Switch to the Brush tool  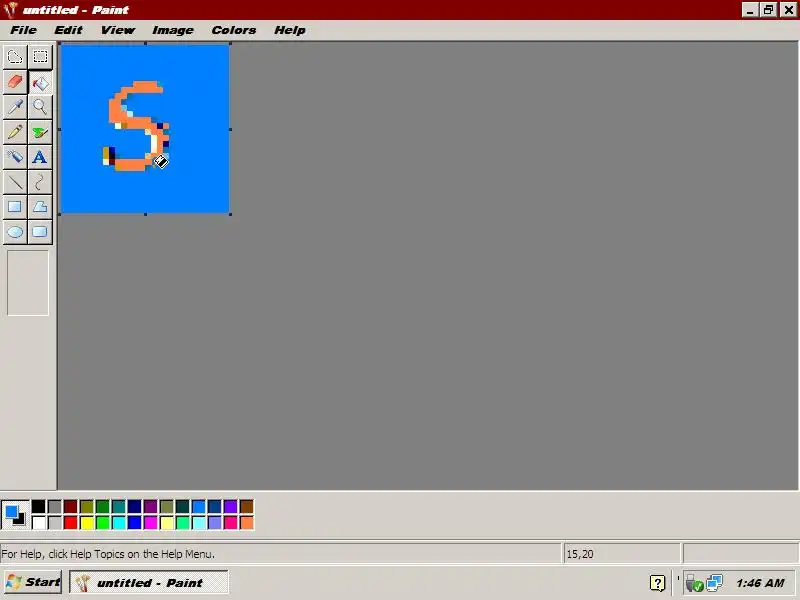point(40,132)
